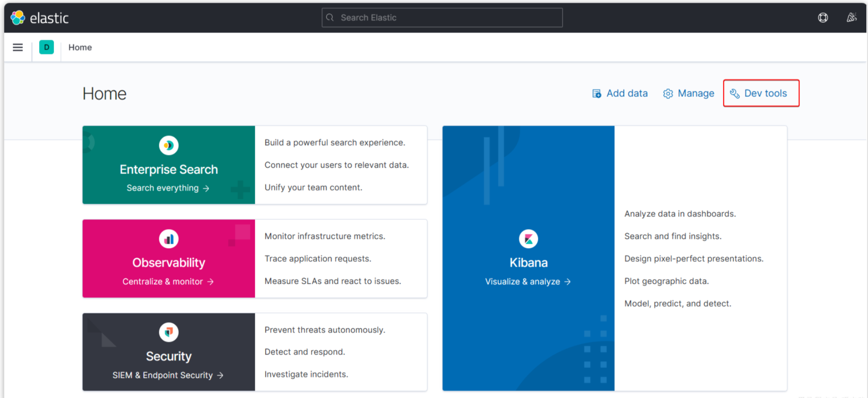
Task: Follow the Search everything link
Action: 168,188
